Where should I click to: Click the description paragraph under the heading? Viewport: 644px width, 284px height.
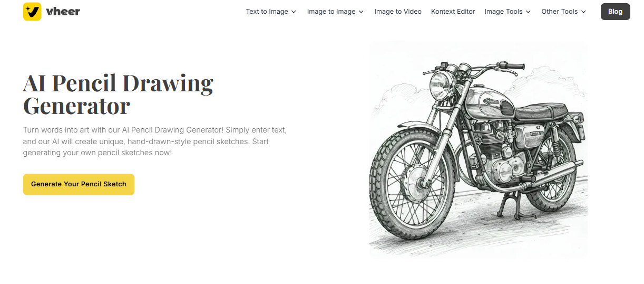pos(155,141)
